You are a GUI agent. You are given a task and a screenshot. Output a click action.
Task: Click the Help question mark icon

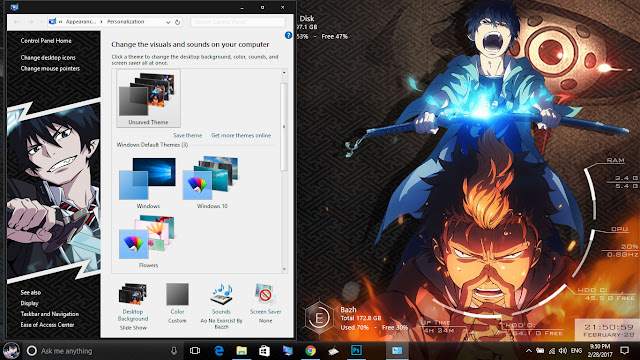(x=288, y=36)
